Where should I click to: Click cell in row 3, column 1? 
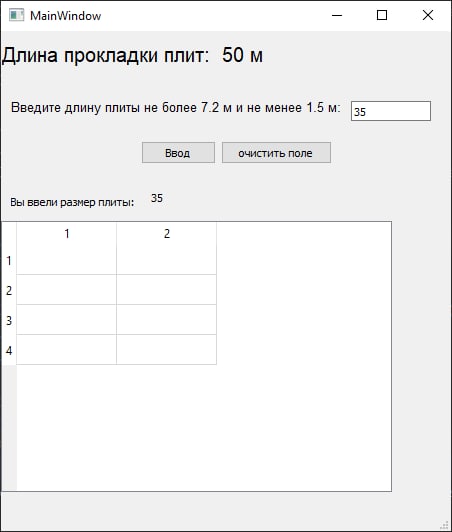point(67,320)
